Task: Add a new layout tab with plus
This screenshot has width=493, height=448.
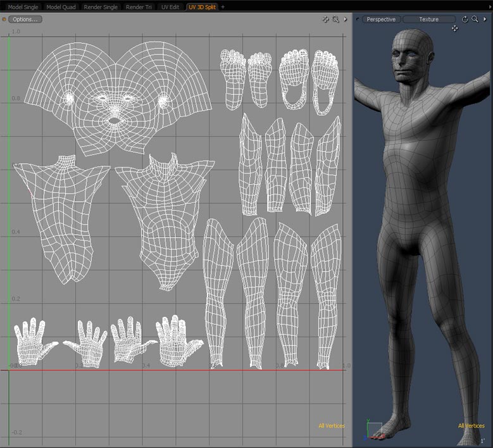Action: 223,7
